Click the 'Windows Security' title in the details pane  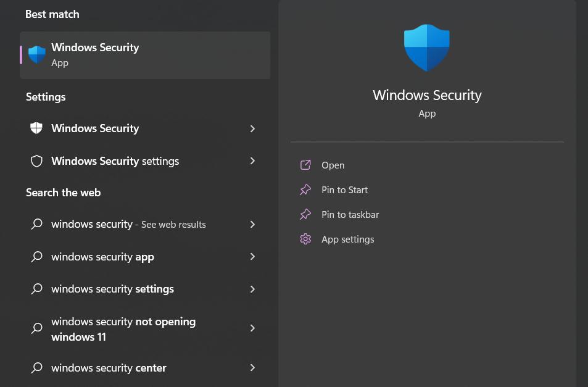pos(427,95)
